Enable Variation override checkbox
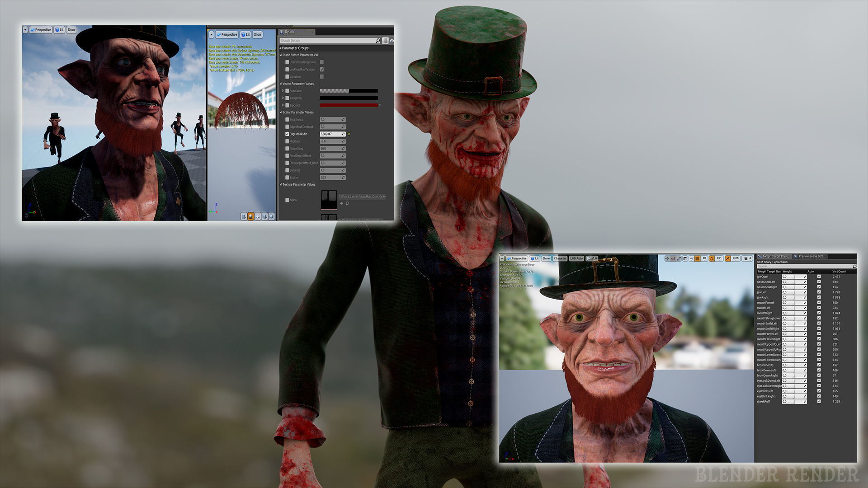Image resolution: width=868 pixels, height=488 pixels. [287, 77]
